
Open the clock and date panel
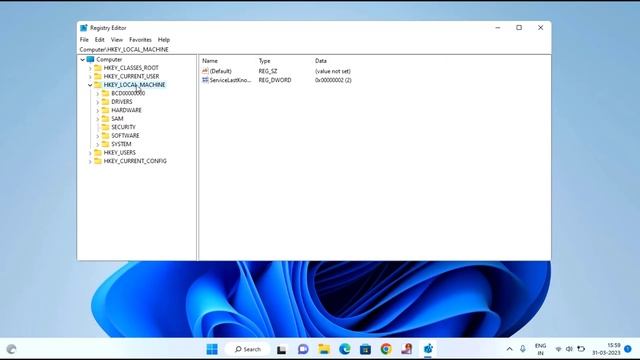[606, 349]
